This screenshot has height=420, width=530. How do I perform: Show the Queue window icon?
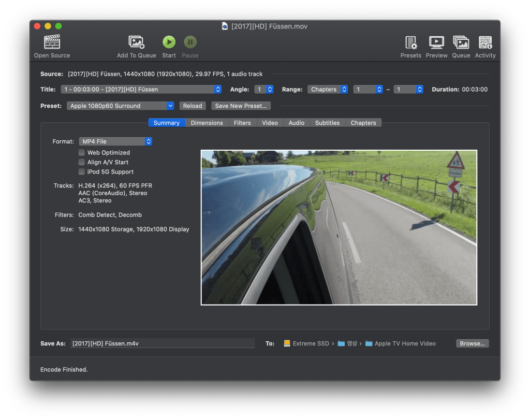[461, 42]
